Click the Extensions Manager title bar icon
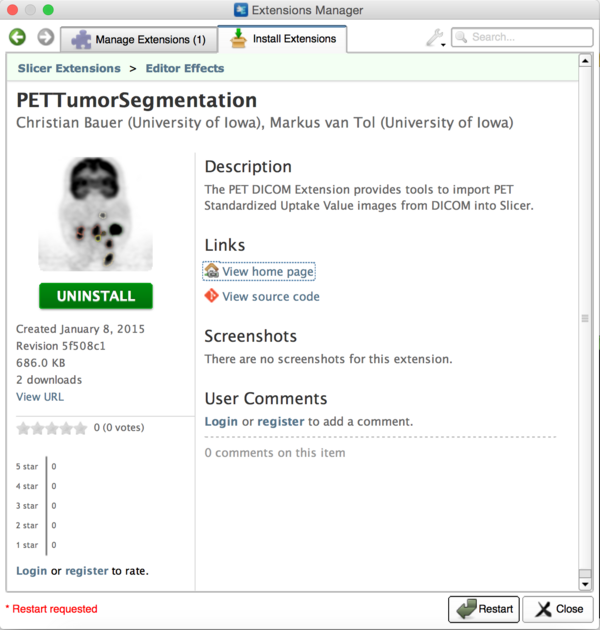Screen dimensions: 600x630 pos(241,10)
